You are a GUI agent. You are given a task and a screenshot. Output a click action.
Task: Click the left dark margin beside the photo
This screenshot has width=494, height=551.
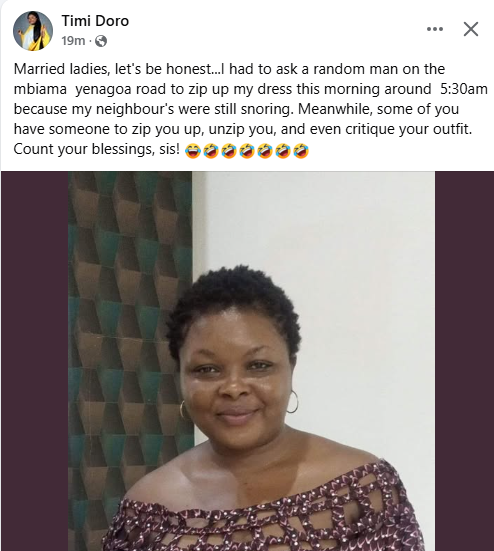point(34,361)
